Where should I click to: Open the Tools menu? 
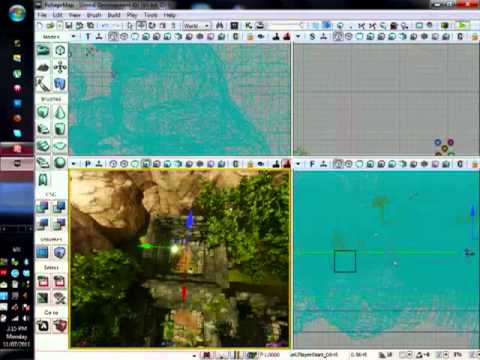point(150,15)
